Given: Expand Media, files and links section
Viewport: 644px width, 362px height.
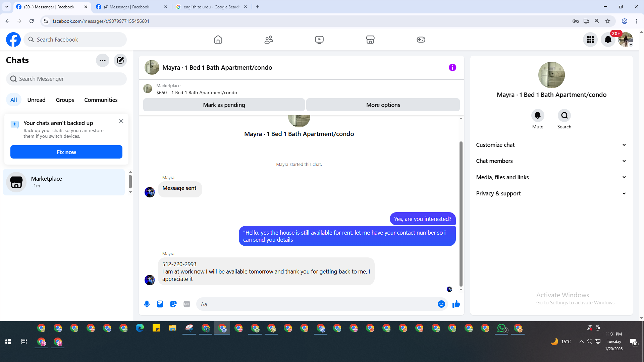Looking at the screenshot, I should 551,177.
